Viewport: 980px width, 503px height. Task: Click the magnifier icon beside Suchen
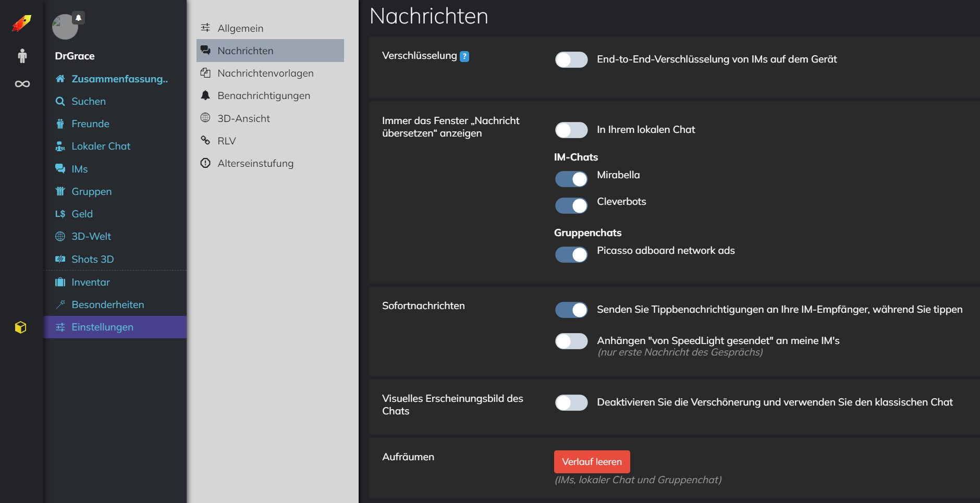60,101
